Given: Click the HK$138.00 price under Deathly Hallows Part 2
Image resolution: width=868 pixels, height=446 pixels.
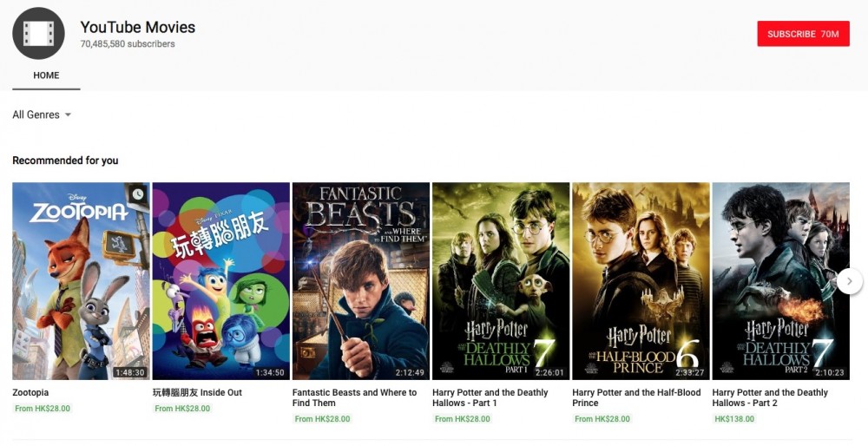Looking at the screenshot, I should coord(734,419).
